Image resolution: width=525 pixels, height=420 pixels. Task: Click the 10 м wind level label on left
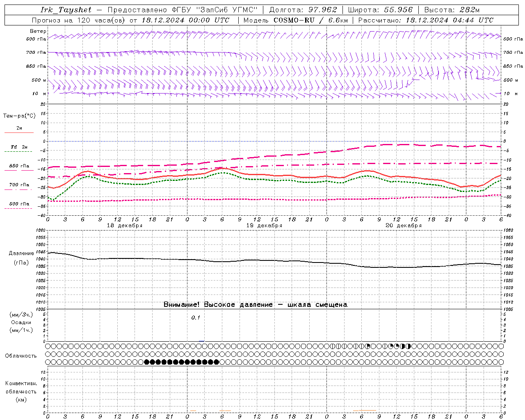(39, 94)
